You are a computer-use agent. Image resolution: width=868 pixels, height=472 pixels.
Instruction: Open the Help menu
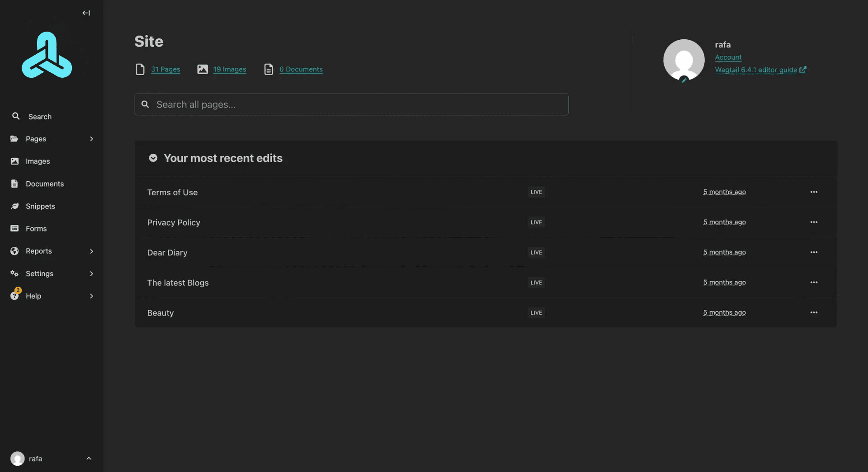(51, 296)
